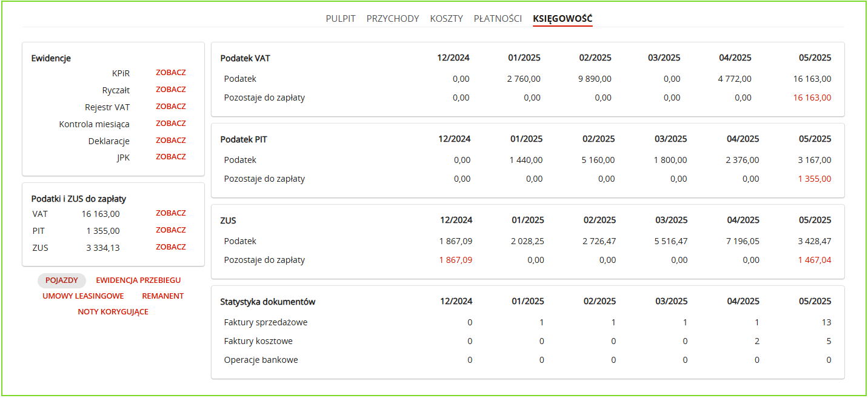Image resolution: width=868 pixels, height=398 pixels.
Task: Click red PIT remaining 1 355,00 for 05/2025
Action: (815, 179)
